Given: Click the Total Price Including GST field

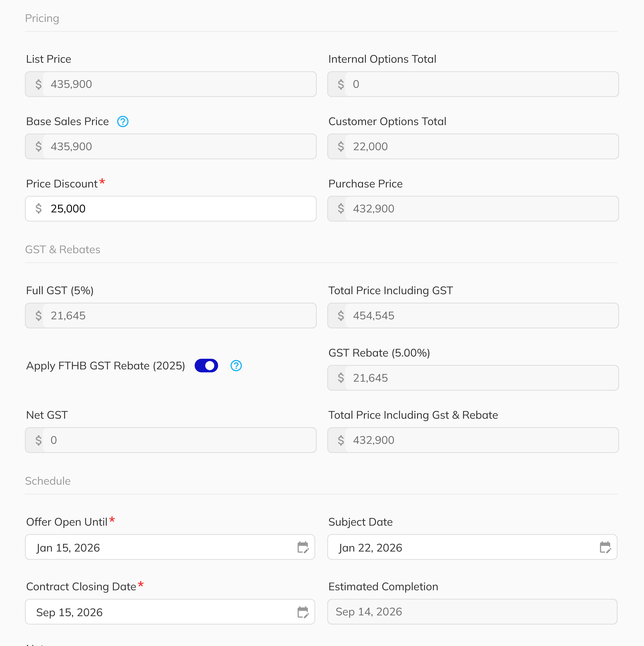Looking at the screenshot, I should click(473, 316).
